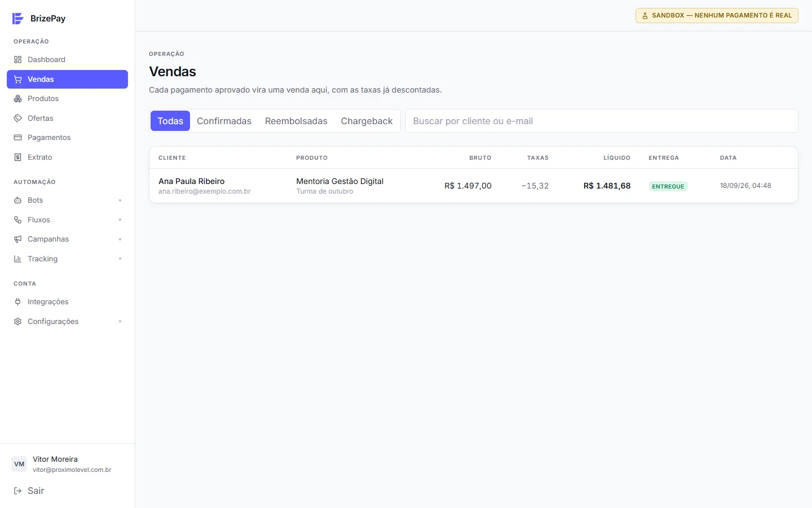The image size is (812, 508).
Task: Select the Todas filter tab
Action: tap(170, 121)
